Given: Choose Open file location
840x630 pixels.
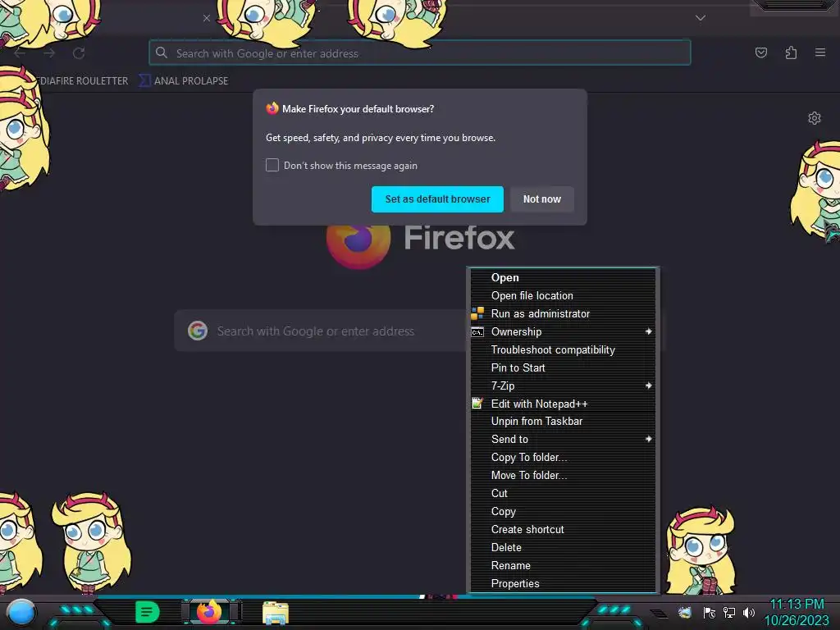Looking at the screenshot, I should (x=563, y=295).
